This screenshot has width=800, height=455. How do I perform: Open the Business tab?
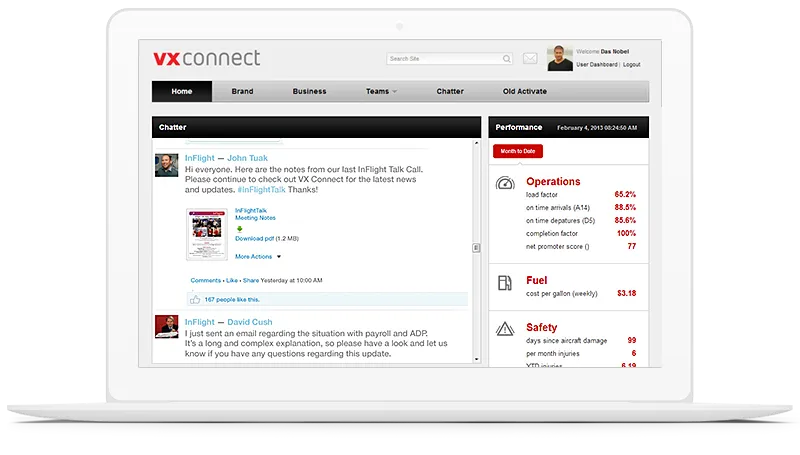(309, 91)
